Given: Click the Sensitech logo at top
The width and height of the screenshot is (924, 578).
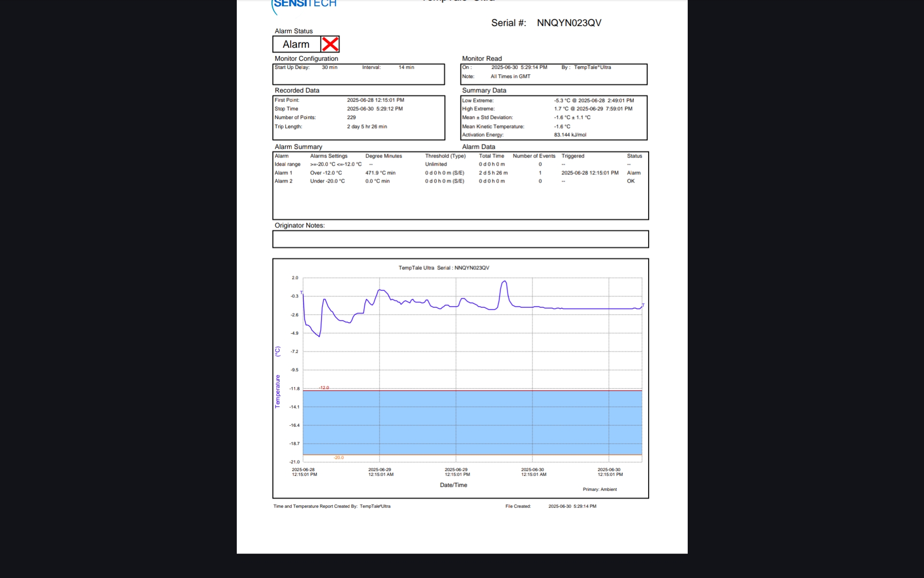Looking at the screenshot, I should pyautogui.click(x=305, y=4).
